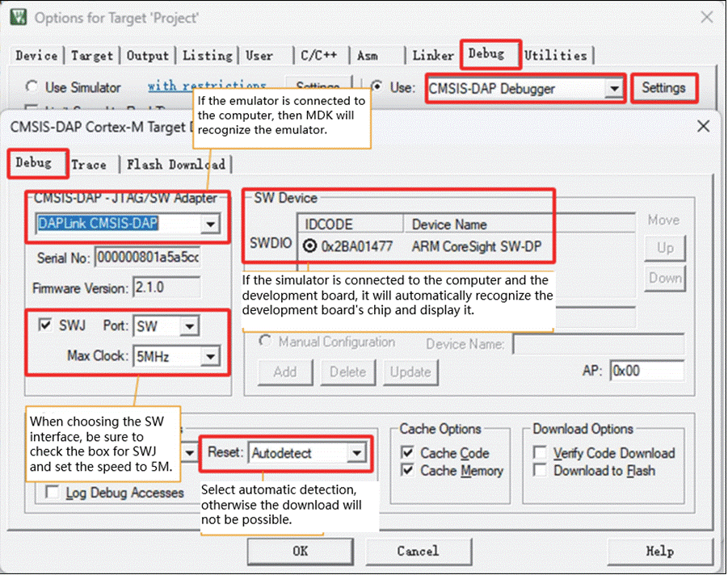The image size is (728, 575).
Task: Expand the CMSIS-DAP Debugger dropdown
Action: tap(615, 88)
